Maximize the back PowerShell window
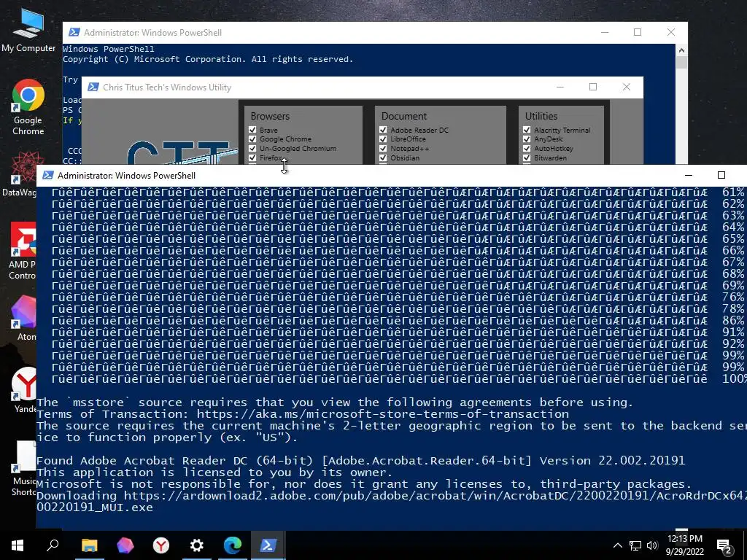Image resolution: width=747 pixels, height=560 pixels. [638, 32]
